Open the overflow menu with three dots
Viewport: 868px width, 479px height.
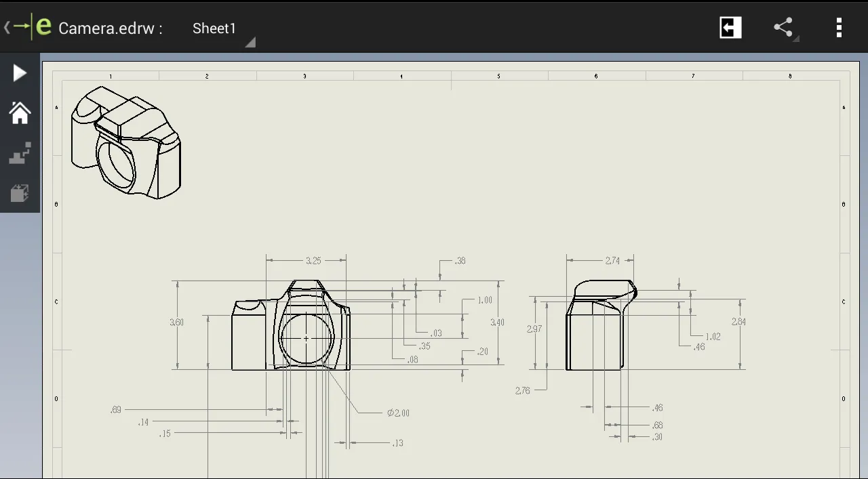point(839,28)
